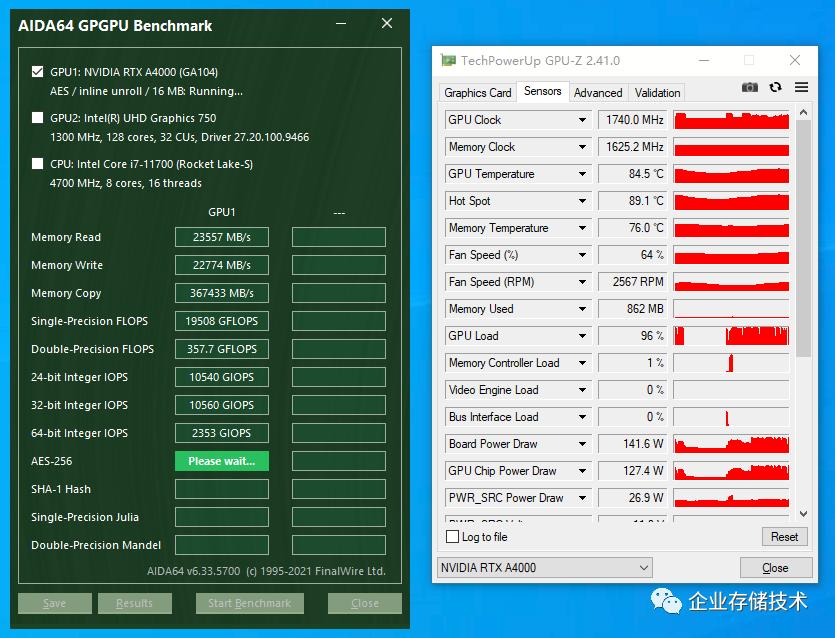Capture a screenshot using GPU-Z camera icon
835x638 pixels.
click(749, 87)
